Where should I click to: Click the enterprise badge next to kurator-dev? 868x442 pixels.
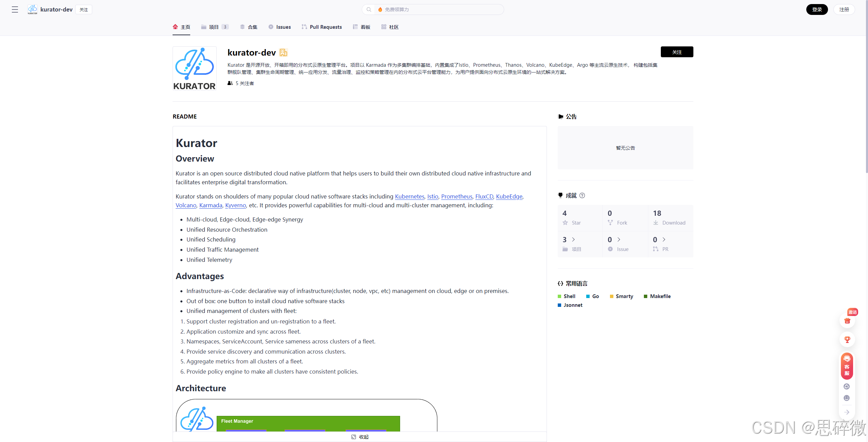tap(283, 52)
